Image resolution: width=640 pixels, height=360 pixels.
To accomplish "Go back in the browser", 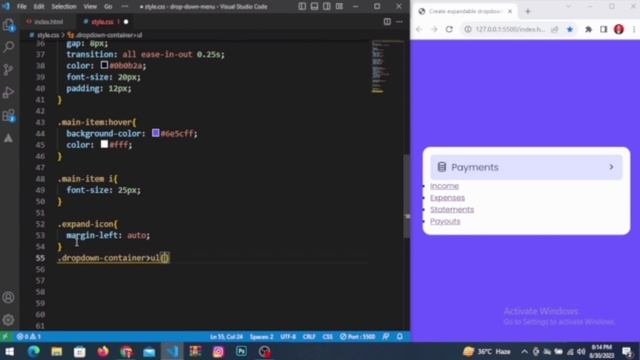I will tap(419, 29).
